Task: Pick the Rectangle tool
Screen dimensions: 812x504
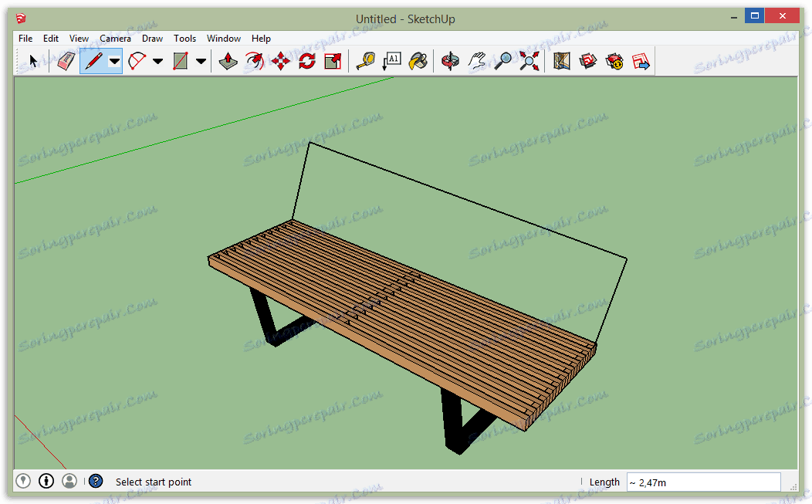Action: tap(179, 61)
